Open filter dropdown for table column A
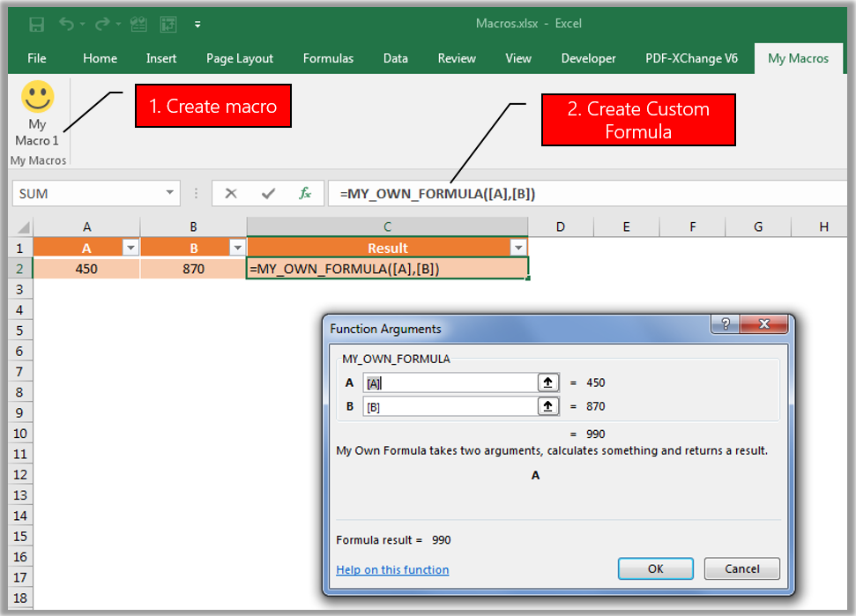The height and width of the screenshot is (616, 856). 130,248
